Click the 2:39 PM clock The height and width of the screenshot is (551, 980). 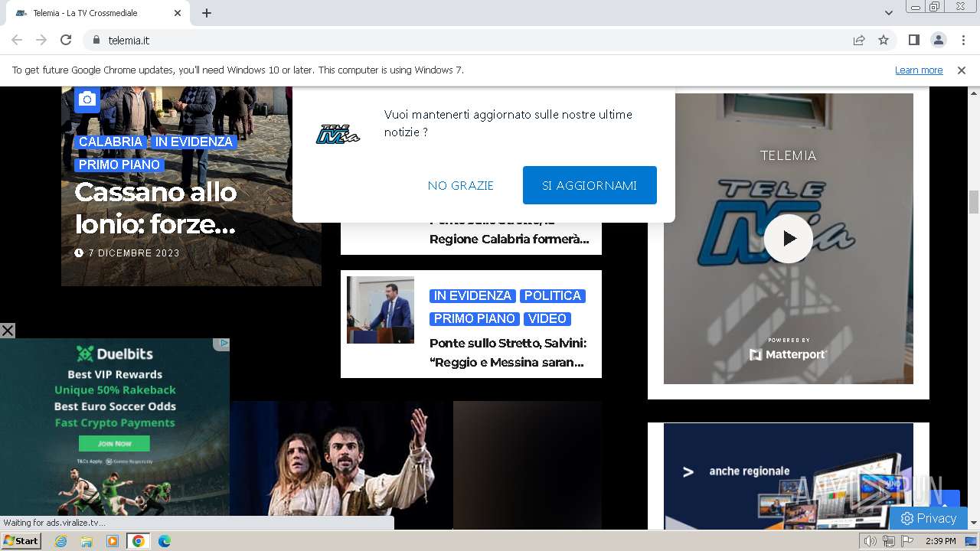point(941,541)
